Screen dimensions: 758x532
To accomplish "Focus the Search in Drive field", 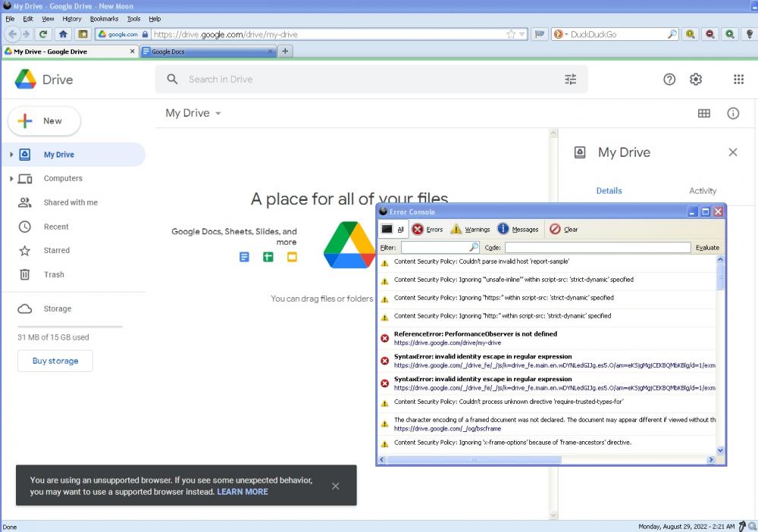I will 364,80.
